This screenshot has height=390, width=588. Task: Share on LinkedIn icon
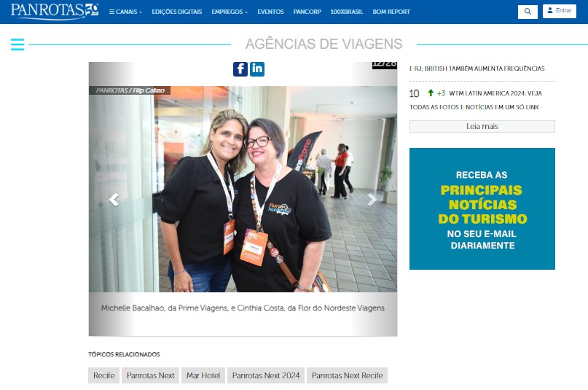[x=257, y=69]
